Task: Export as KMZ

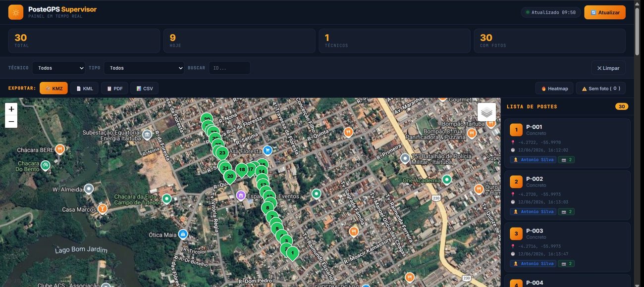Action: (54, 88)
